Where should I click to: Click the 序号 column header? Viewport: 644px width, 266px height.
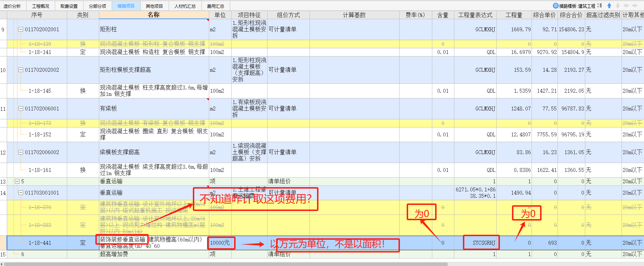[37, 15]
